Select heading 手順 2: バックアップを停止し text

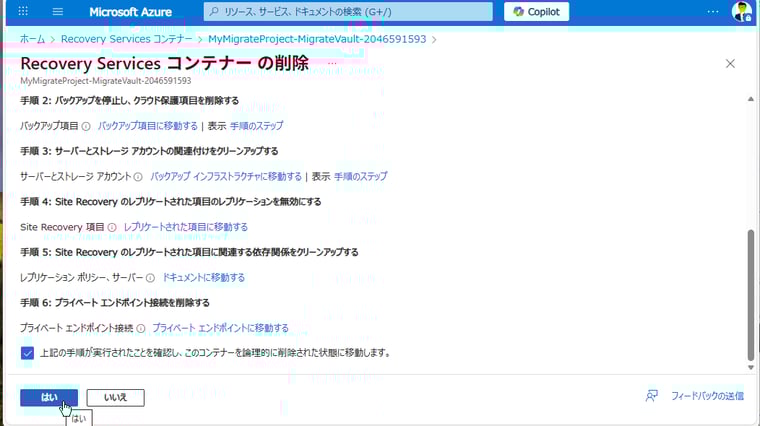pos(129,101)
